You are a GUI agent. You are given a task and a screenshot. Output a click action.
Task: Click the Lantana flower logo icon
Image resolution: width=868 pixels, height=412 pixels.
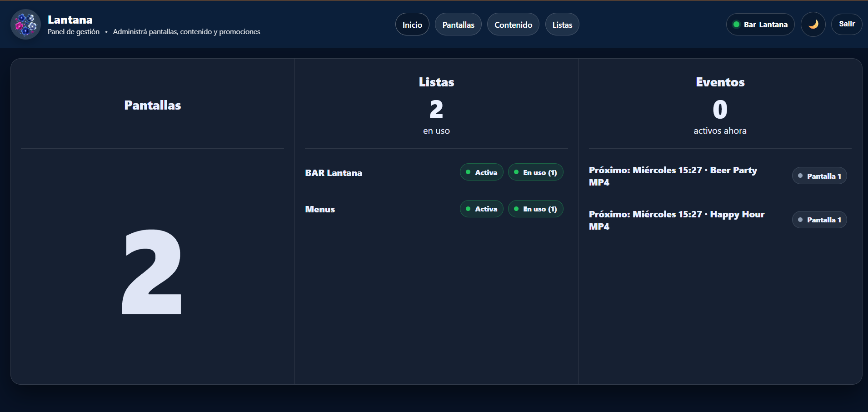pos(26,25)
